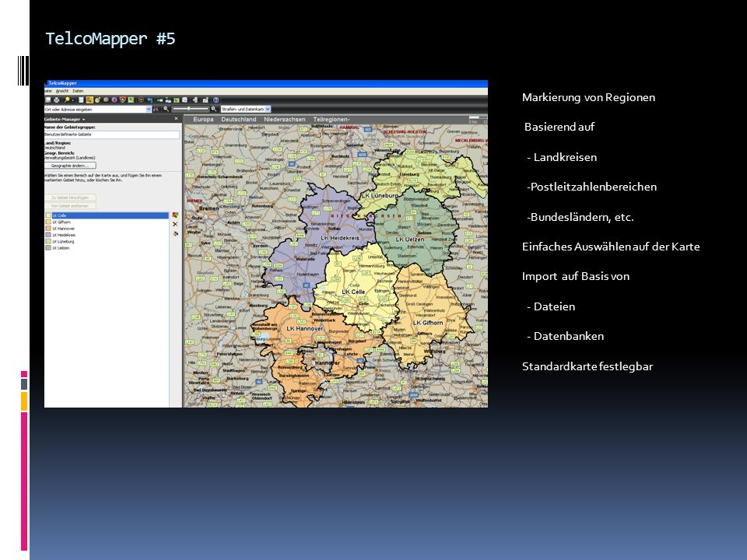This screenshot has height=560, width=747.
Task: Click the LK Uelzen region on the map
Action: pyautogui.click(x=415, y=233)
